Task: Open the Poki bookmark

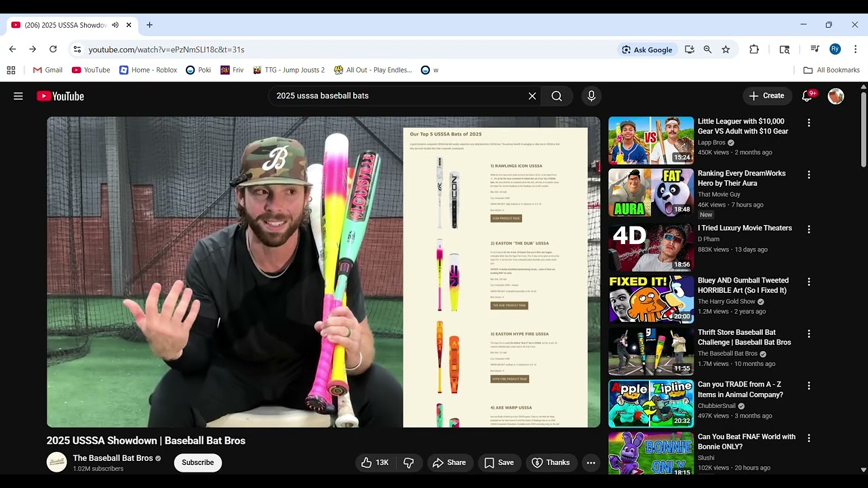Action: 198,70
